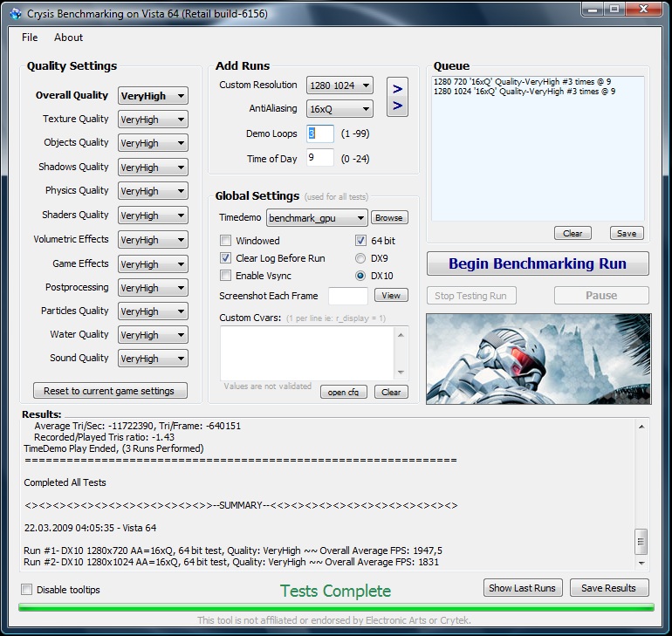Click the Time of Day field

tap(320, 158)
